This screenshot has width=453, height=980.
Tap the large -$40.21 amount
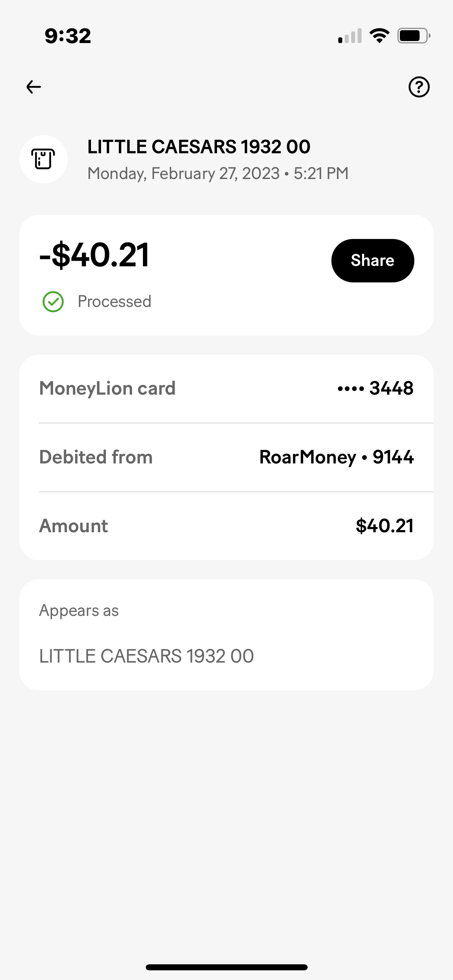tap(95, 255)
